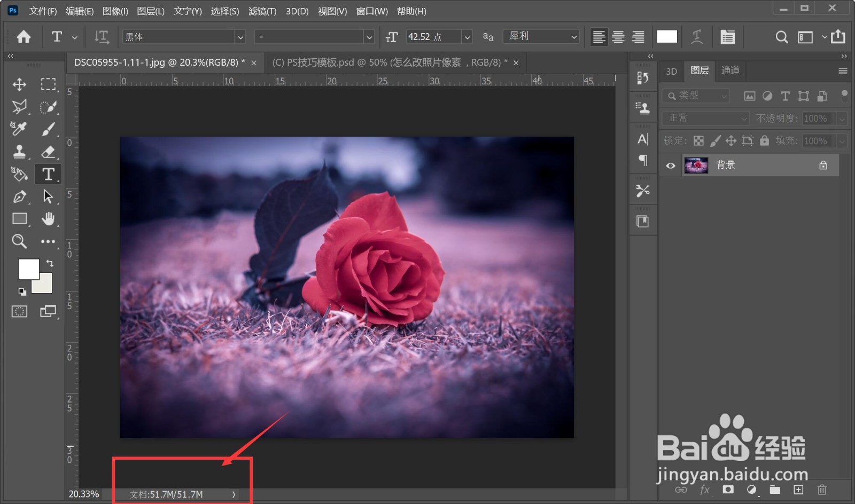Delete layer with the trash icon
Viewport: 855px width, 504px height.
pyautogui.click(x=822, y=490)
